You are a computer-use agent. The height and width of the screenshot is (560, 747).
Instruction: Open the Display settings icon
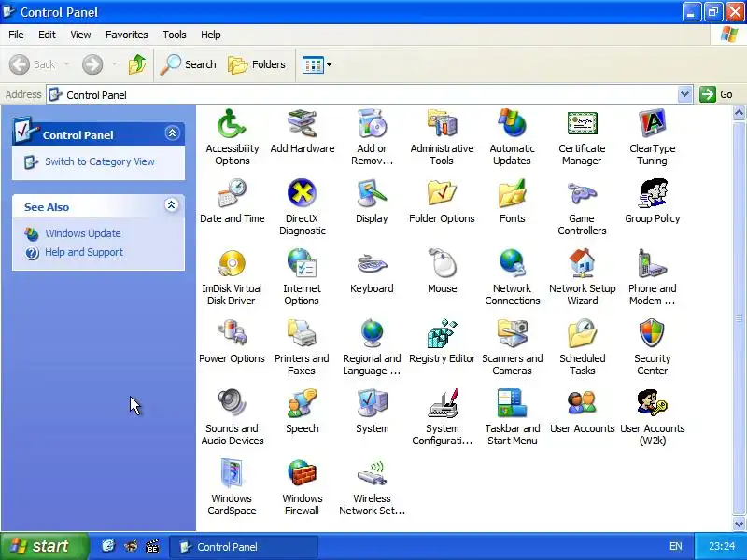[372, 193]
